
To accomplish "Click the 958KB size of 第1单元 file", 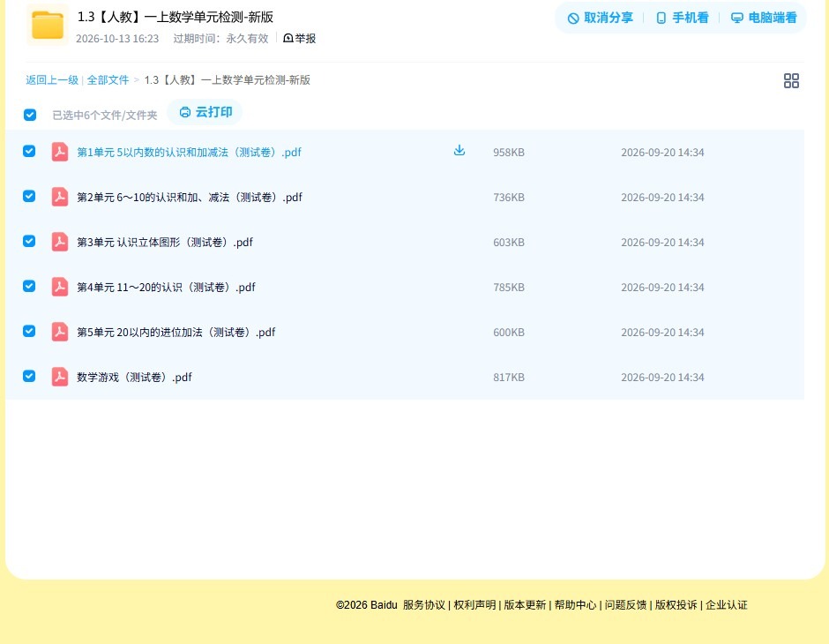I will click(509, 153).
